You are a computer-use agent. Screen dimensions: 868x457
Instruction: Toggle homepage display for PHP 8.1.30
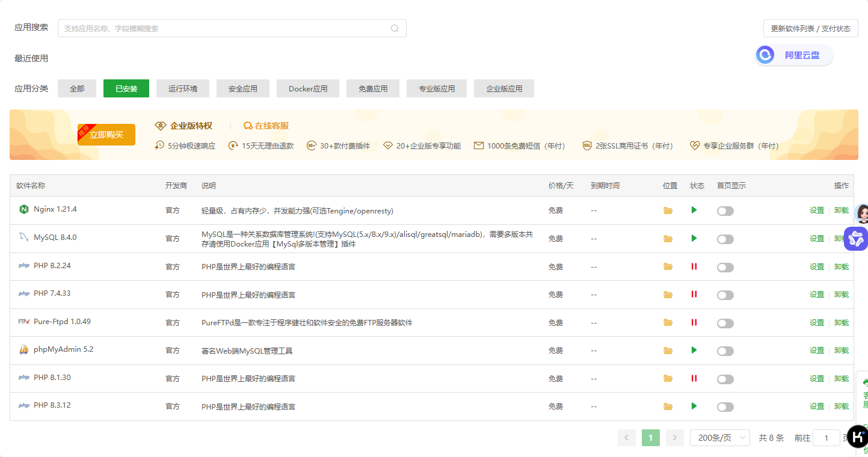pyautogui.click(x=725, y=379)
